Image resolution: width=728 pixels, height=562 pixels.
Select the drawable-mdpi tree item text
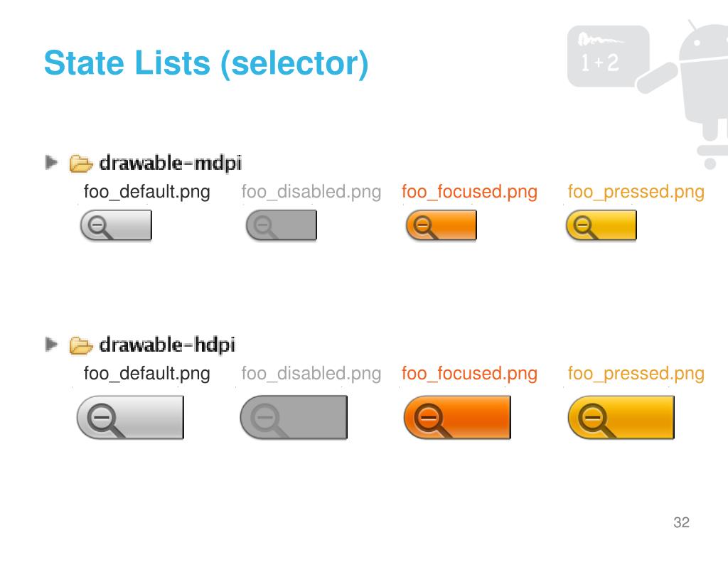171,163
